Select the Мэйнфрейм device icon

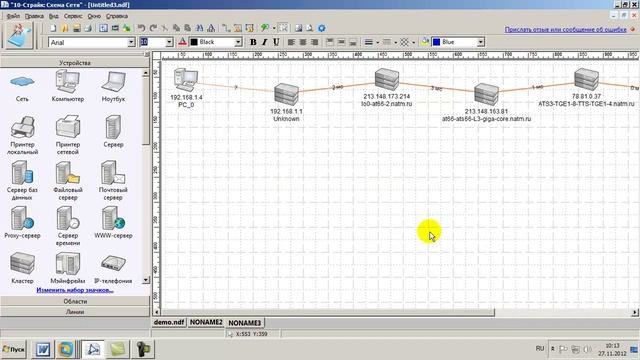coord(68,268)
